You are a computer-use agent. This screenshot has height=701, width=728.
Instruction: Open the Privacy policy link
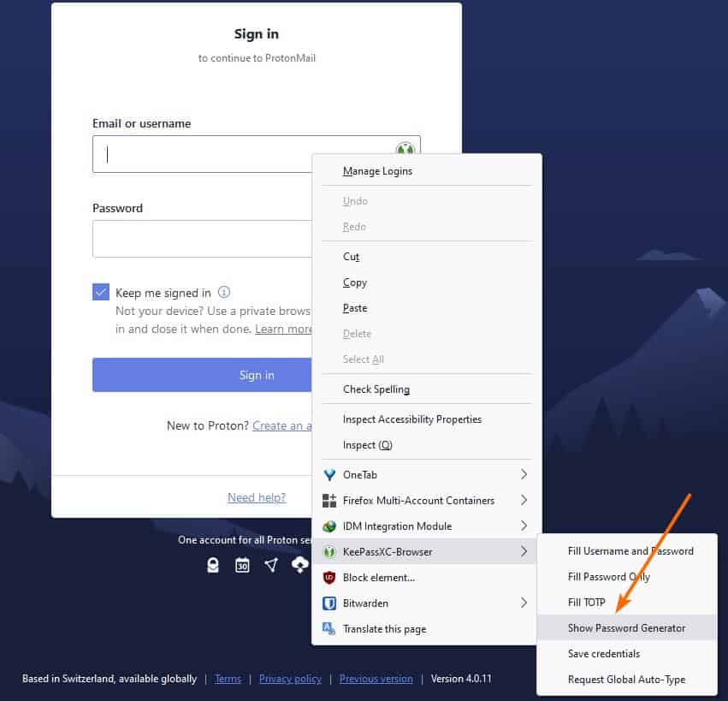290,678
